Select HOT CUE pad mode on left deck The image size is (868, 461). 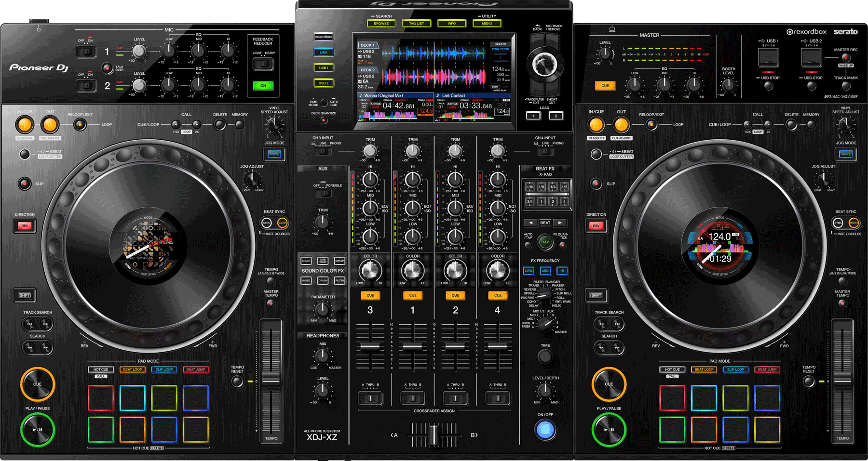[101, 369]
